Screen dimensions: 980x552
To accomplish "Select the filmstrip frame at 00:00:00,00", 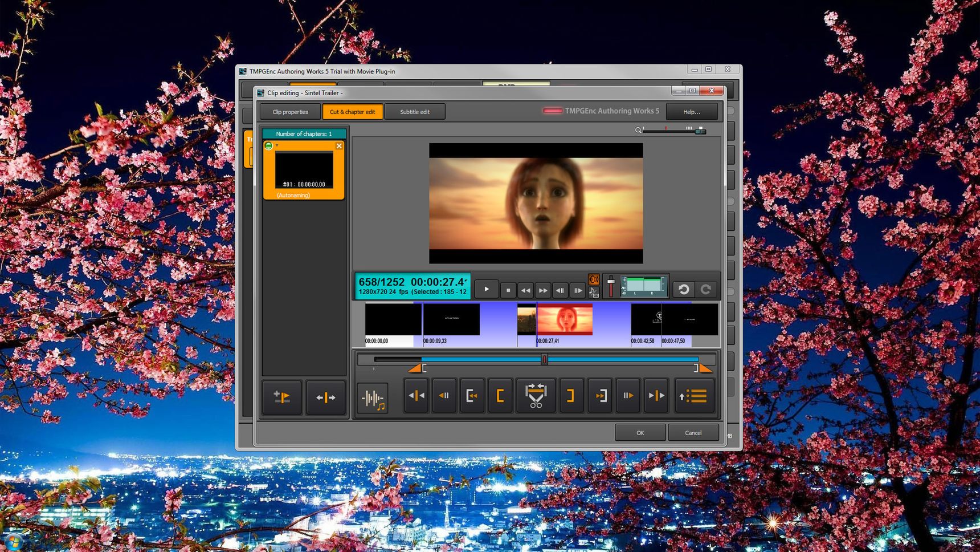I will click(393, 319).
